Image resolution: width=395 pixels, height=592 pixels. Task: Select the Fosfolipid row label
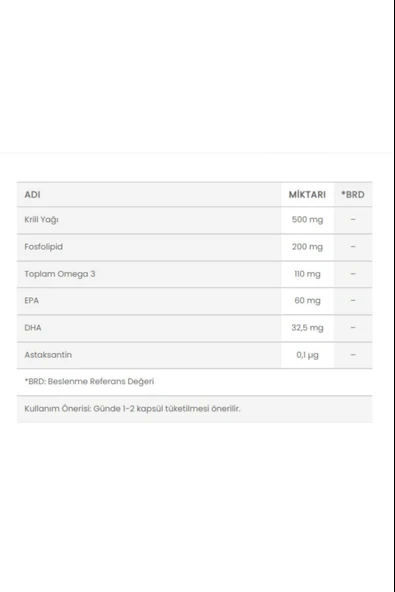44,247
